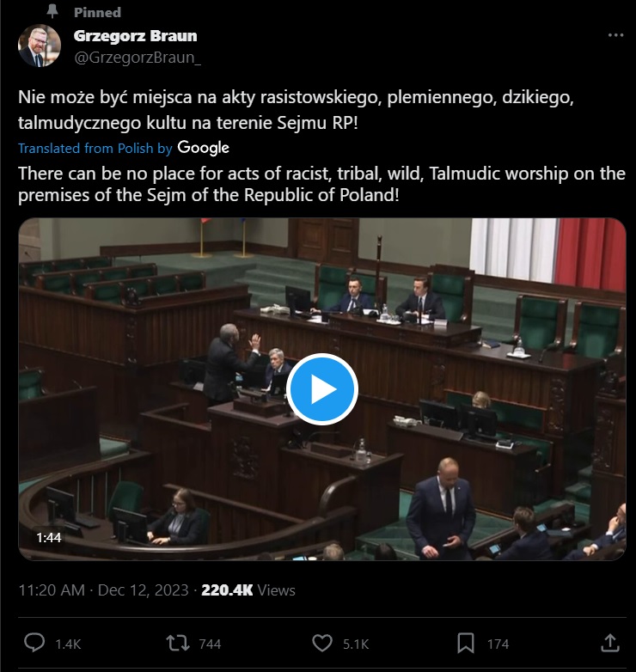636x672 pixels.
Task: Click the 1:44 video duration badge
Action: pyautogui.click(x=49, y=538)
